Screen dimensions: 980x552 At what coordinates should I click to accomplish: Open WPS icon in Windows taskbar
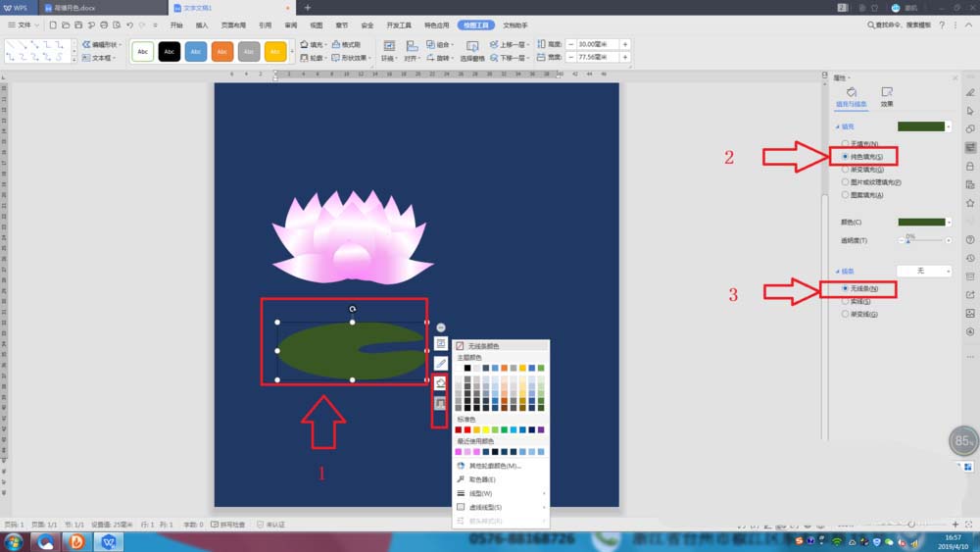(109, 541)
